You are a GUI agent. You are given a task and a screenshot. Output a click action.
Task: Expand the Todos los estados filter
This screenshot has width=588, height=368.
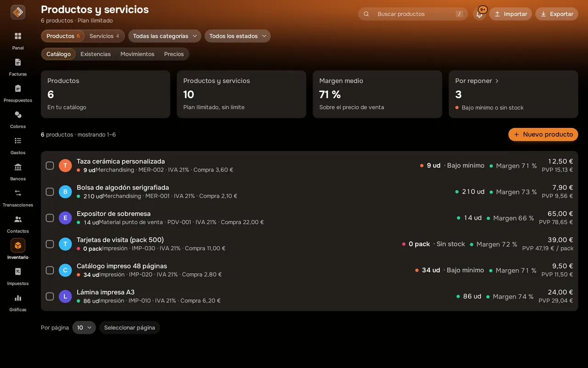(x=237, y=36)
